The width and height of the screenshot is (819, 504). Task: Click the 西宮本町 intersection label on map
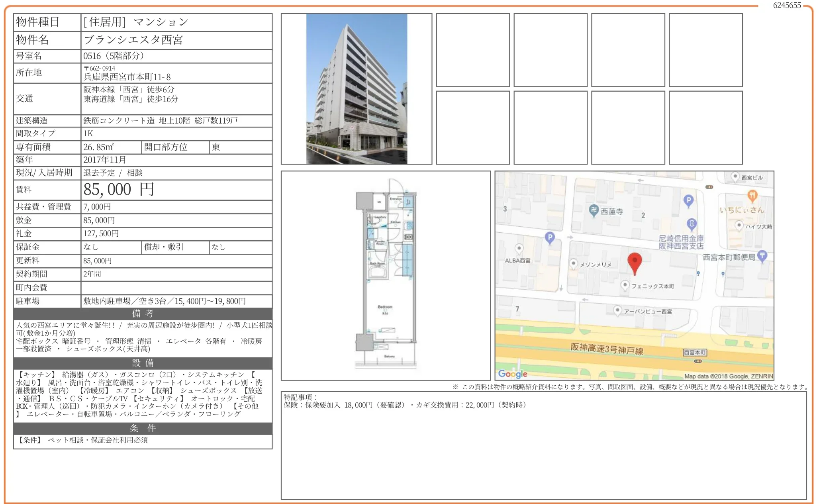click(695, 353)
